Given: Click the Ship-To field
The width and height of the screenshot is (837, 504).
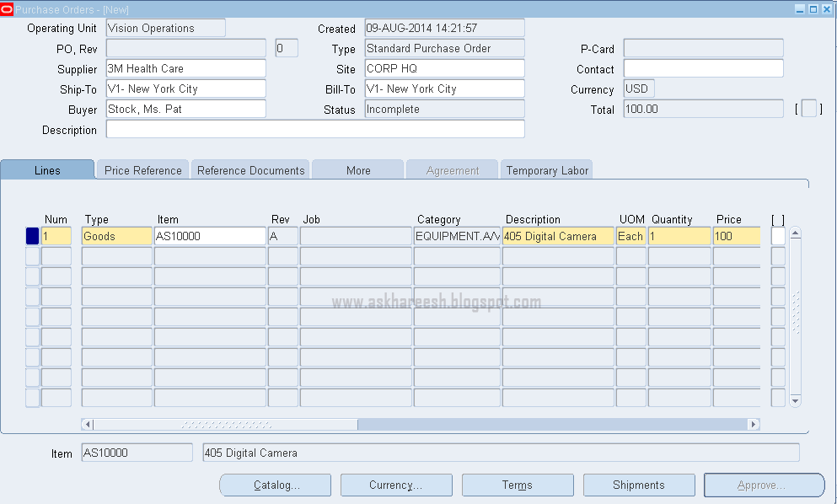Looking at the screenshot, I should (x=185, y=89).
